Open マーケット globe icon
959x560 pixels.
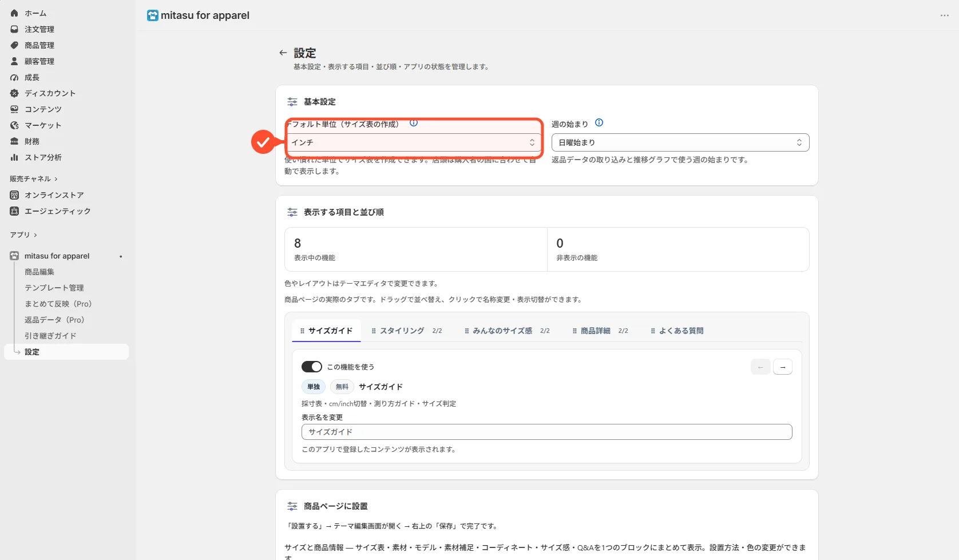coord(14,125)
